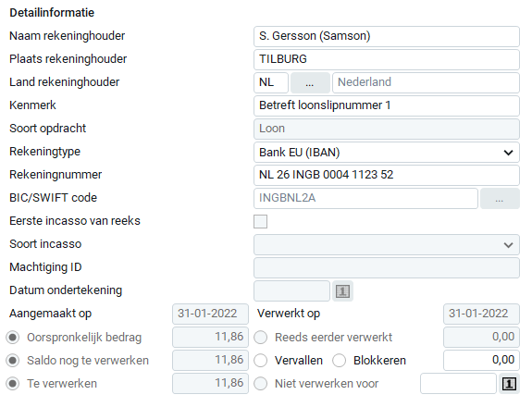This screenshot has height=407, width=532.
Task: Select the Blokkeren radio button
Action: point(340,361)
